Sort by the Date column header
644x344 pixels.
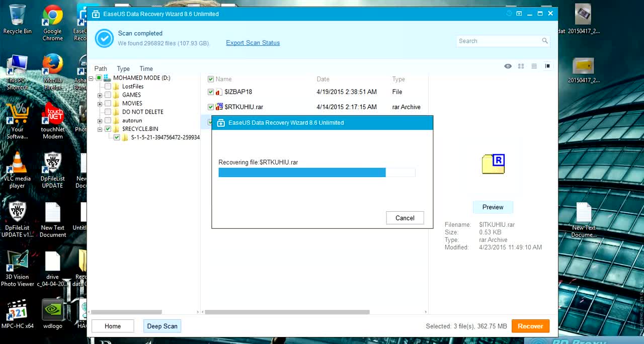[323, 79]
